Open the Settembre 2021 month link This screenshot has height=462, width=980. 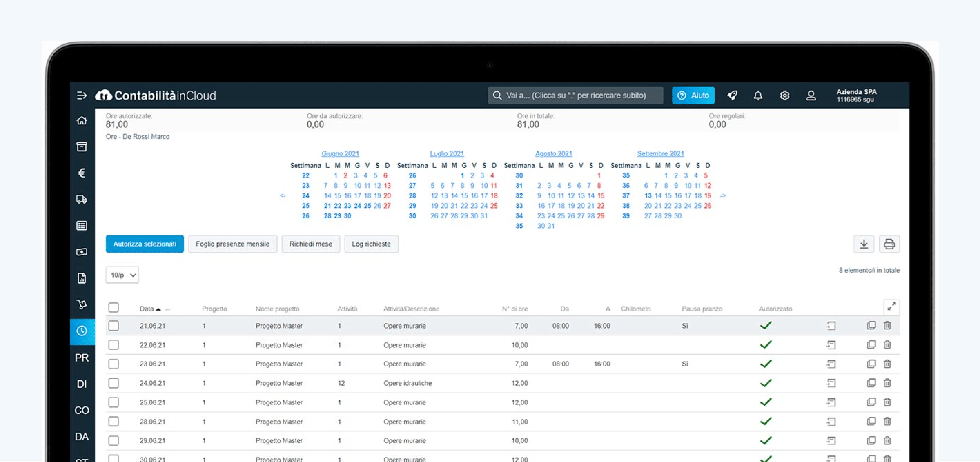[661, 153]
